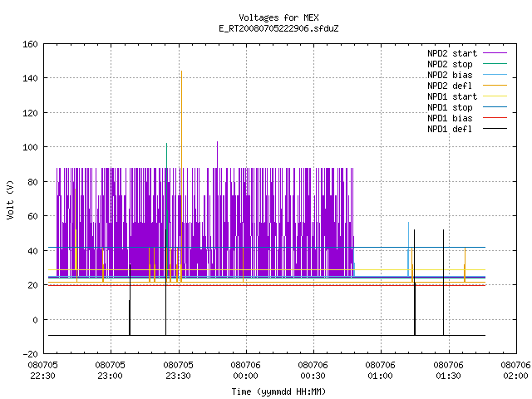Screen dimensions: 532x399
Task: Click the 'NPD1 start' legend label
Action: pyautogui.click(x=452, y=96)
